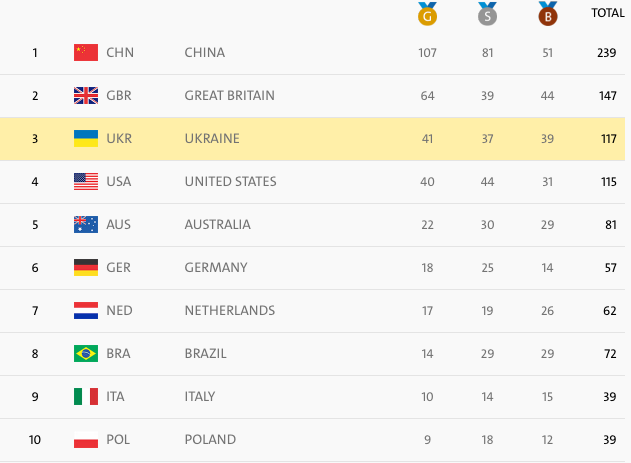Click the USA country code
This screenshot has height=463, width=631.
(119, 181)
